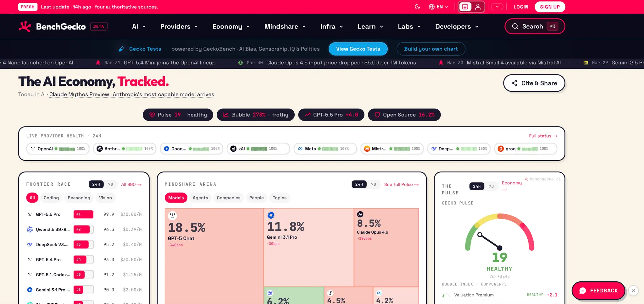Click the DeepSeek icon in Live Provider Health
Image resolution: width=644 pixels, height=304 pixels.
[x=434, y=149]
